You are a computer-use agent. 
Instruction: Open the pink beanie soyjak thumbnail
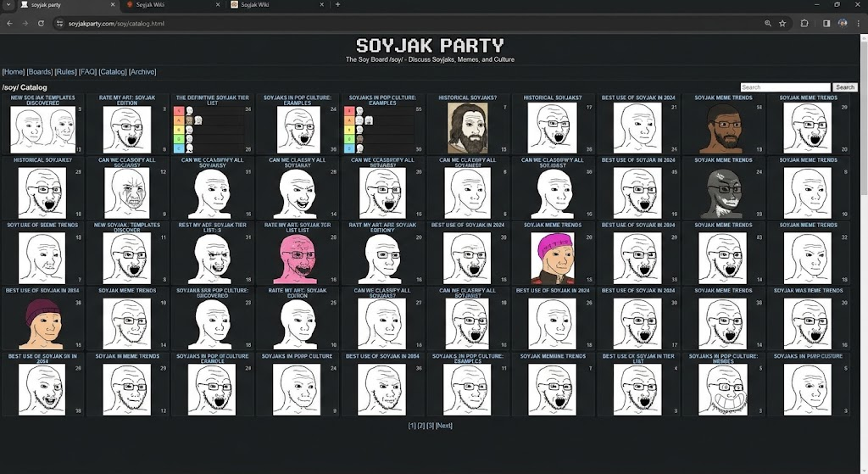552,258
